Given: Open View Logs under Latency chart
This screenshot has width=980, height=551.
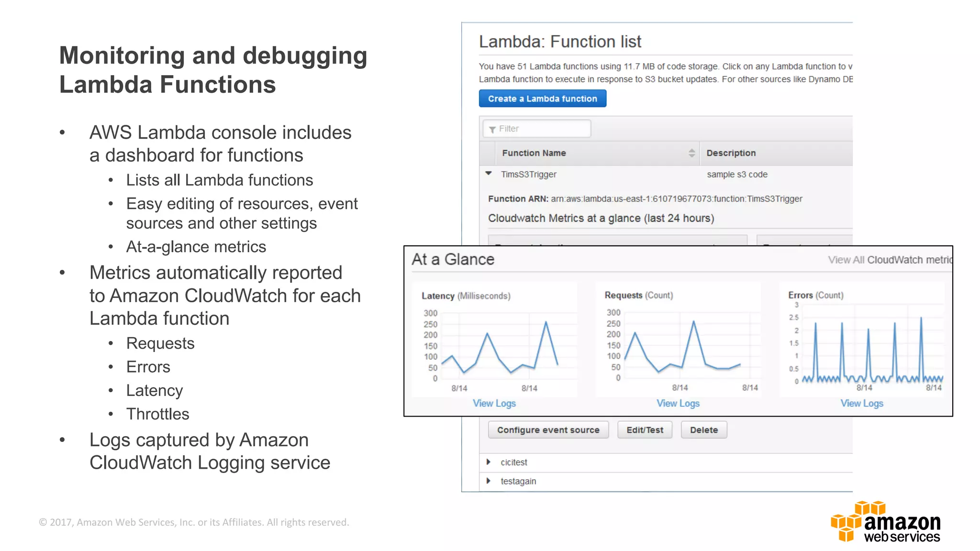Looking at the screenshot, I should point(494,403).
